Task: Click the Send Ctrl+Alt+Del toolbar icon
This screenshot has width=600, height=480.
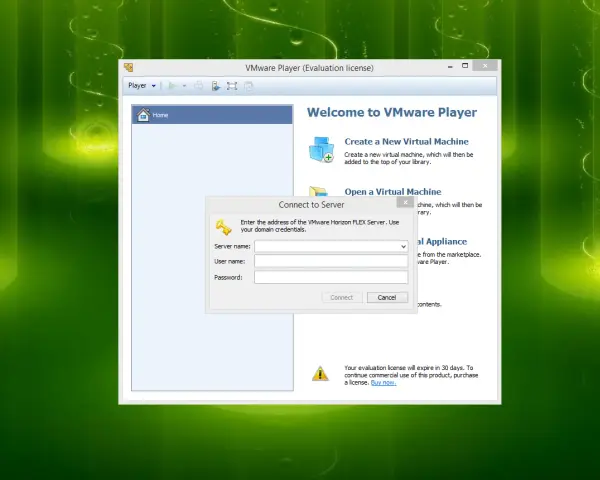Action: click(198, 86)
